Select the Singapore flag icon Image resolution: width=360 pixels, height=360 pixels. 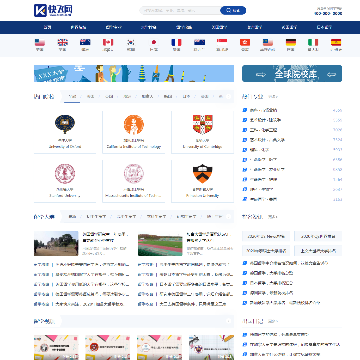coord(222,42)
